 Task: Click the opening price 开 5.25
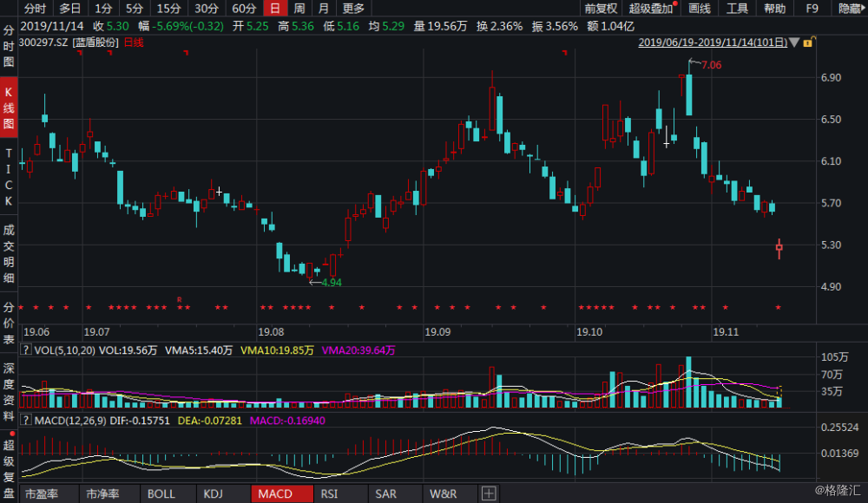click(x=250, y=26)
